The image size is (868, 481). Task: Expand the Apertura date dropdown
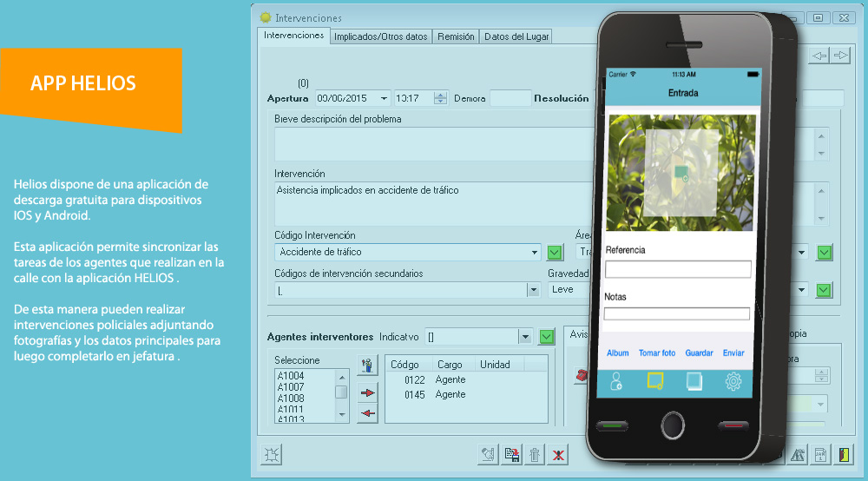384,98
